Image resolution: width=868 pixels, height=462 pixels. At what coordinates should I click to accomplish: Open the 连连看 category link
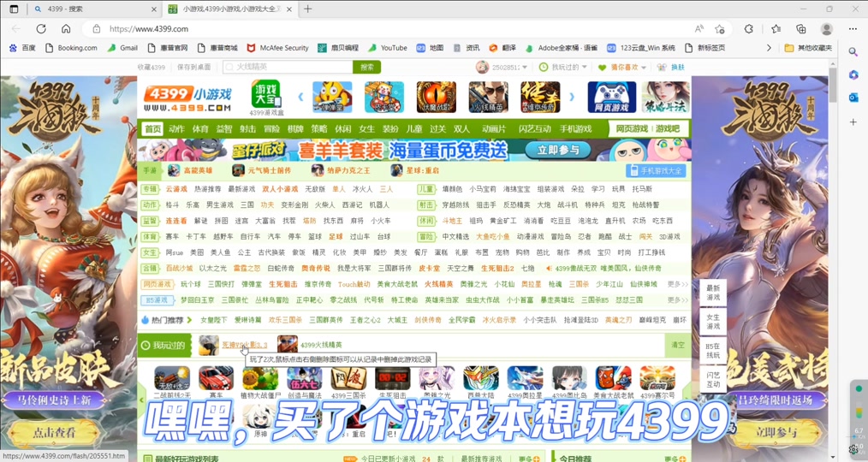176,221
